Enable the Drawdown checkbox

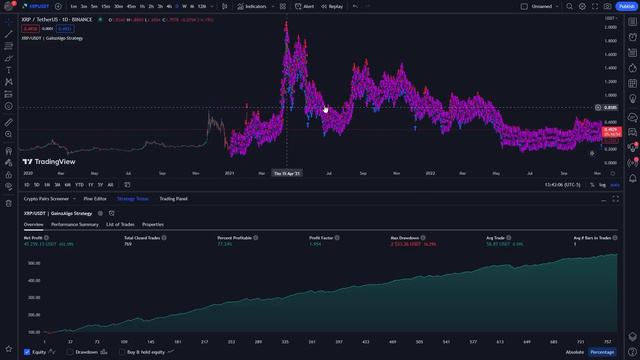tap(70, 352)
